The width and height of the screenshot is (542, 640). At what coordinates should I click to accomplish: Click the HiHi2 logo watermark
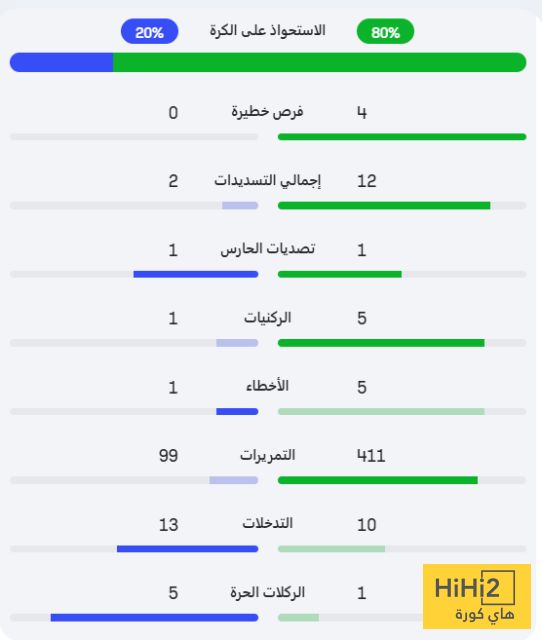[477, 596]
